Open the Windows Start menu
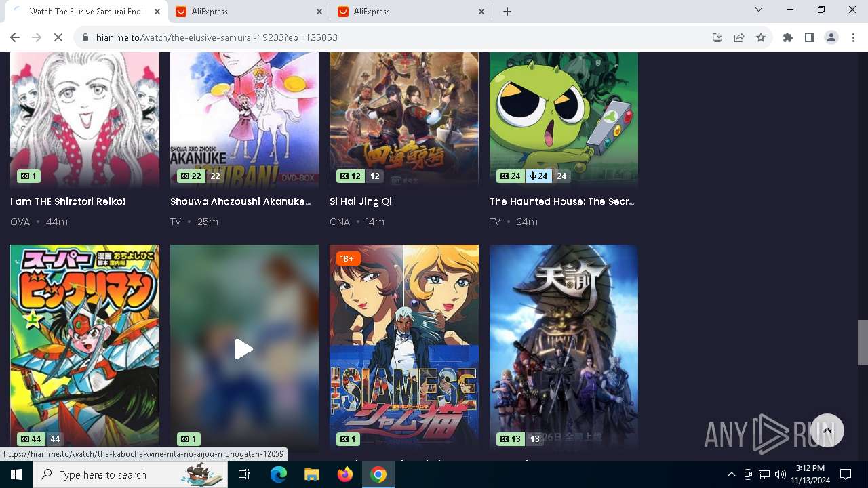This screenshot has width=868, height=488. tap(16, 474)
